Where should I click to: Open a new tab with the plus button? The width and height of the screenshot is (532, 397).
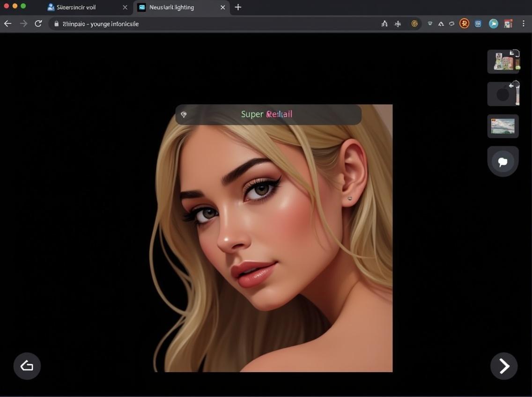(238, 7)
